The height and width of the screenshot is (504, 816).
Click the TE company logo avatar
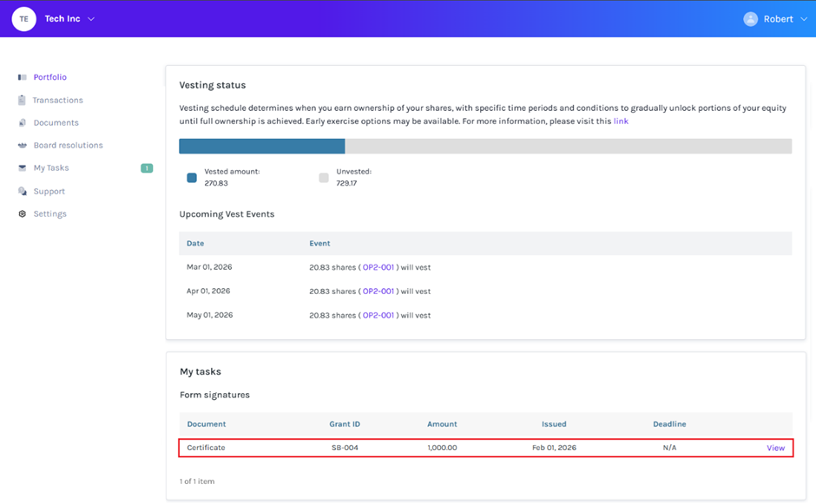pyautogui.click(x=23, y=19)
